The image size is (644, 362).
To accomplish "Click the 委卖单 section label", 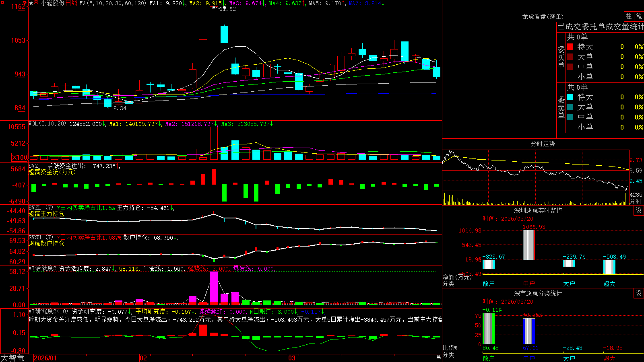I will [561, 107].
